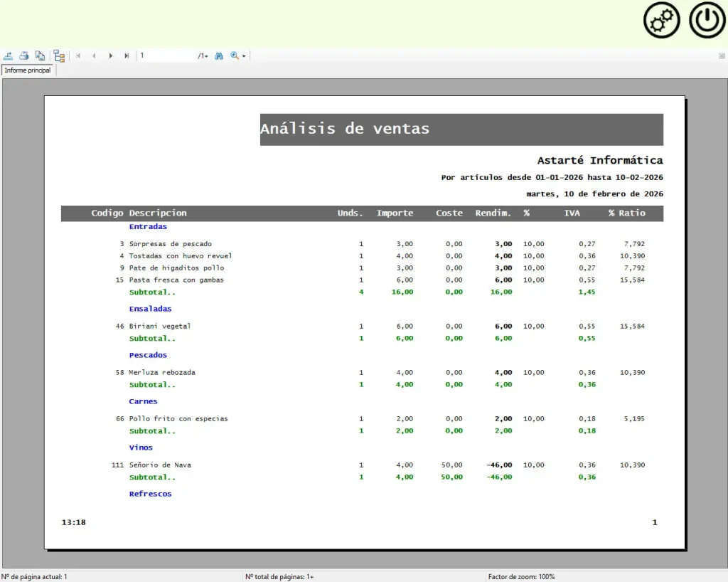
Task: Click the date range line 01-01-2026
Action: point(552,177)
